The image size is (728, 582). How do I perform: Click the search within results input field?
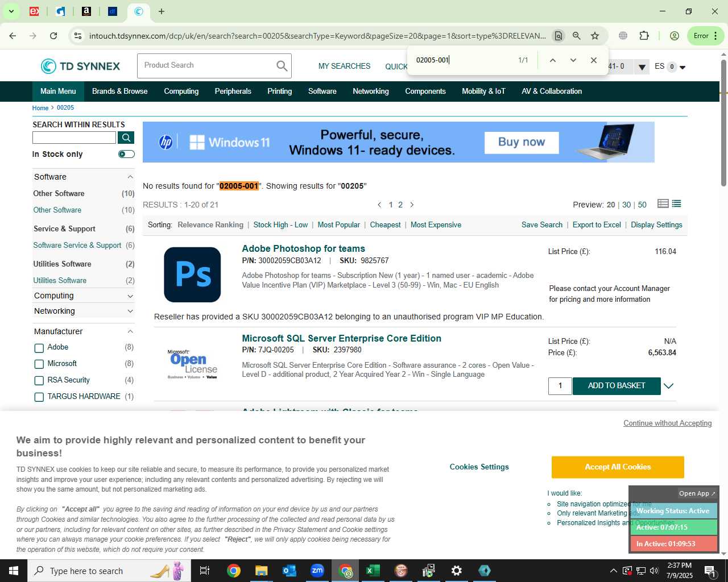pos(75,138)
